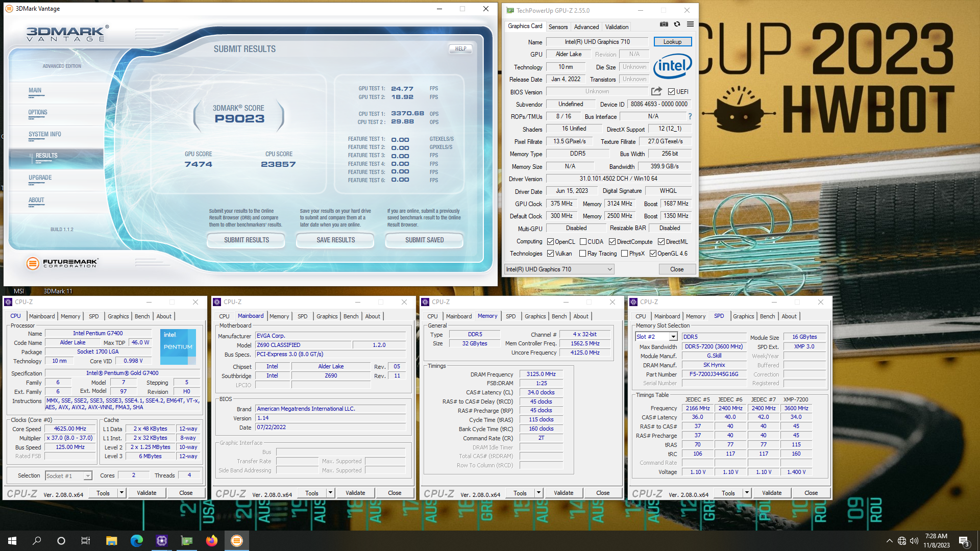
Task: Toggle the Vulkan checkbox
Action: pyautogui.click(x=550, y=254)
